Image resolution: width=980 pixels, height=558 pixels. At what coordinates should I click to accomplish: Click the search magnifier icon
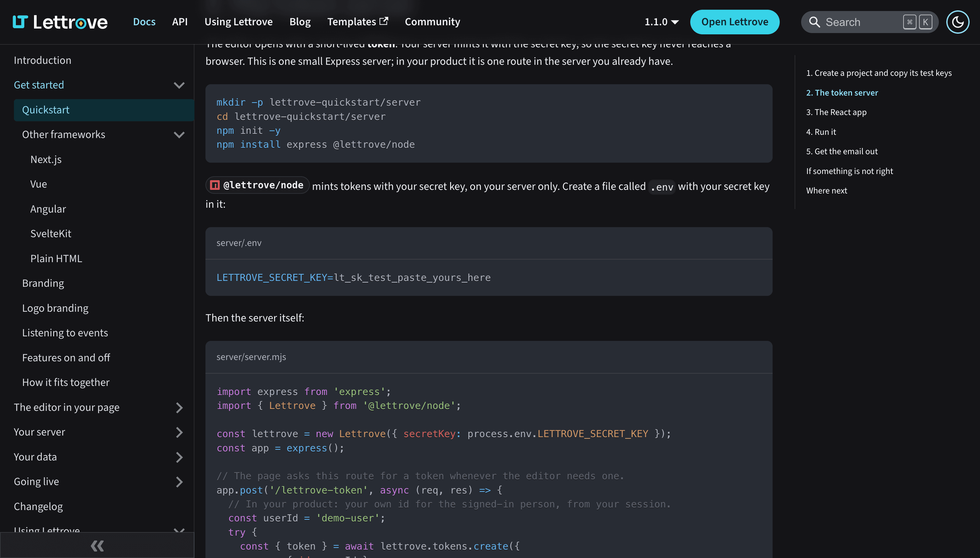tap(814, 22)
